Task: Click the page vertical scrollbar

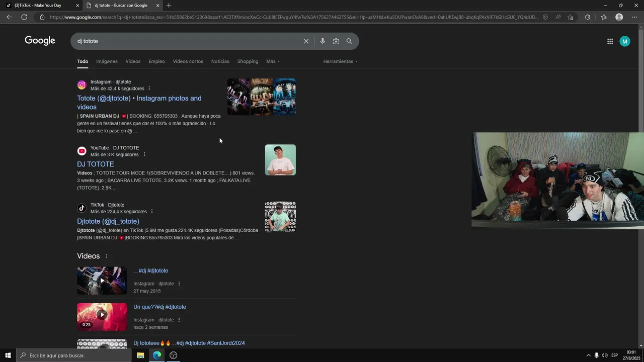Action: click(641, 186)
